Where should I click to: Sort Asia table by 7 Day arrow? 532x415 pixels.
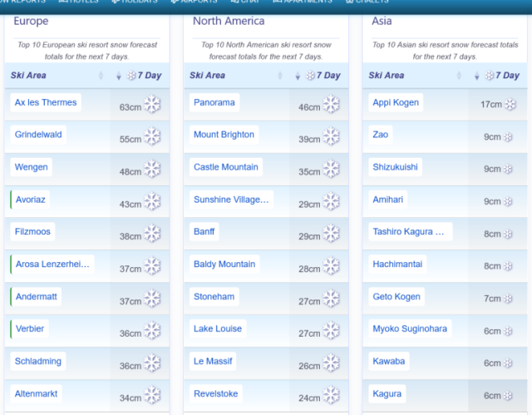(476, 76)
